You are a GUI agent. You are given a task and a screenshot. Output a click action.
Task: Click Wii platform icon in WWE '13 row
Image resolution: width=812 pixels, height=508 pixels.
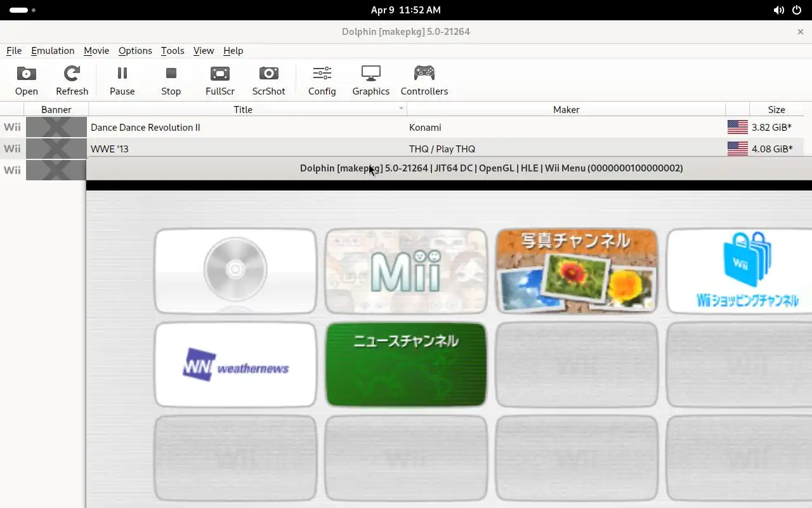[x=12, y=149]
